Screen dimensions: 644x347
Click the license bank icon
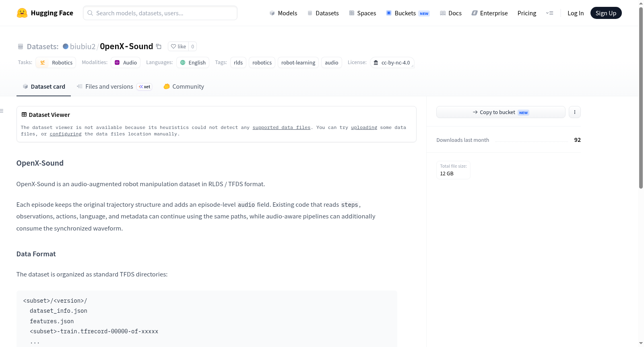tap(376, 62)
